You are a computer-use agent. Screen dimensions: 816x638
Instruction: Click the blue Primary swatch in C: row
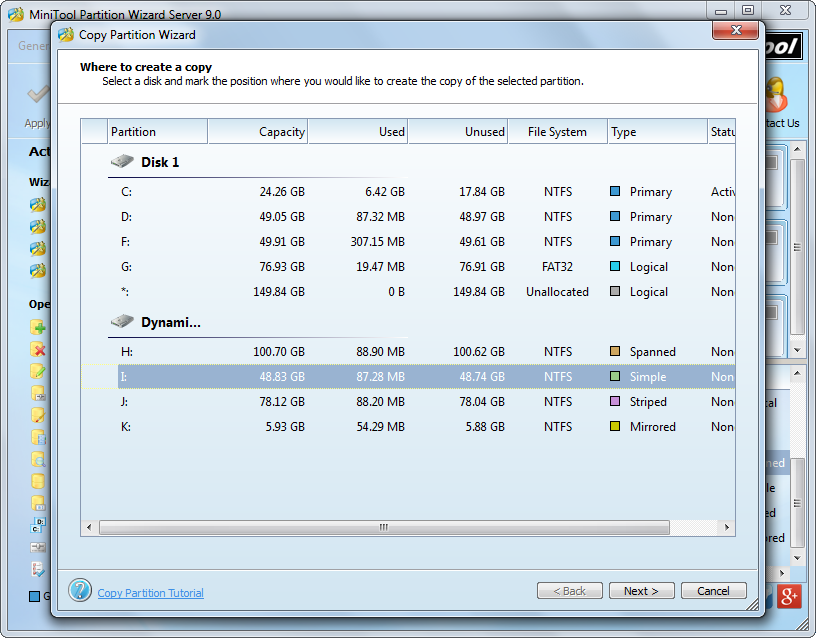click(x=615, y=191)
